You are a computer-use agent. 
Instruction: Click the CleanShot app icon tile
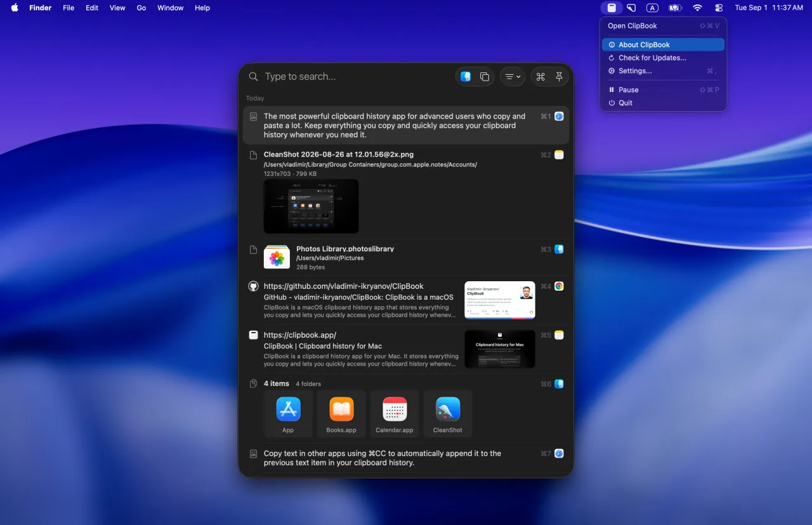click(448, 414)
